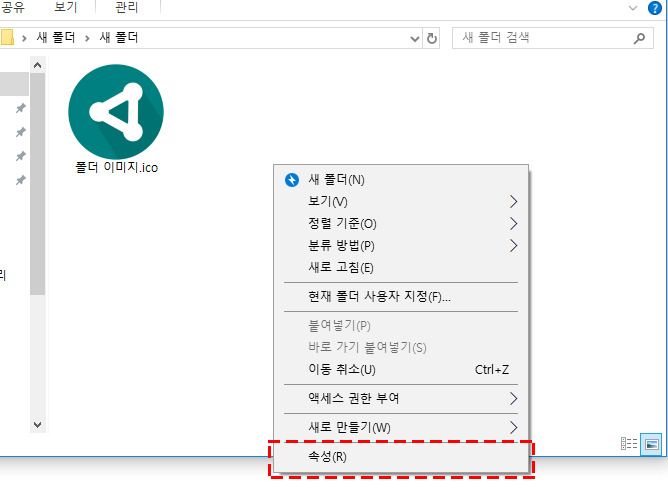Click the navigation pane scroll down arrow

coord(37,424)
